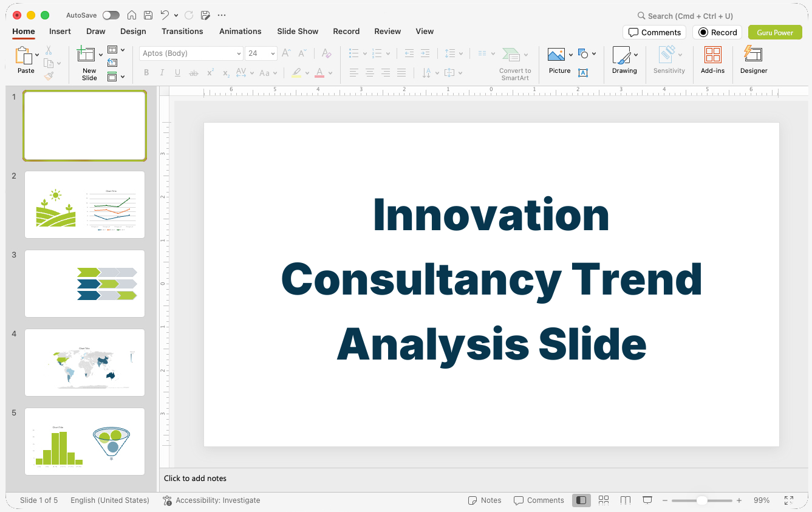Toggle Strikethrough formatting
This screenshot has width=812, height=512.
[x=194, y=73]
